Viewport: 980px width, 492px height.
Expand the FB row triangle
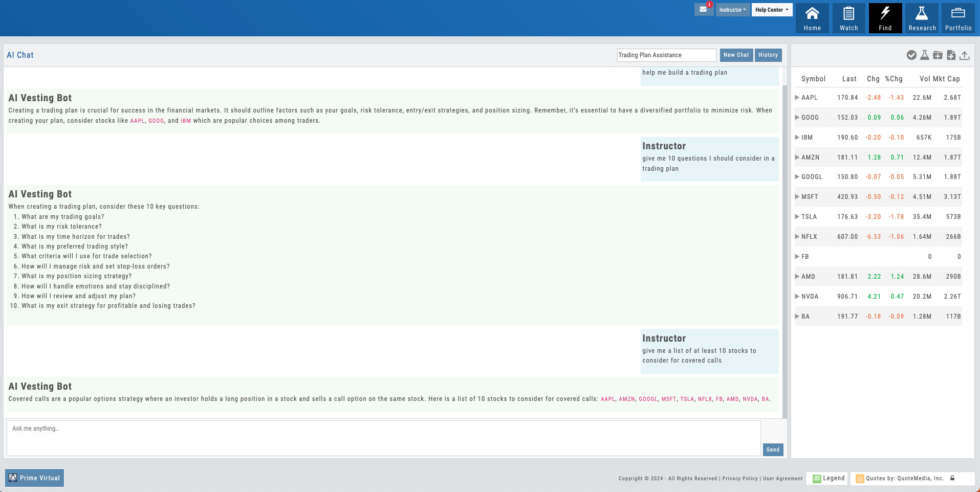[797, 256]
